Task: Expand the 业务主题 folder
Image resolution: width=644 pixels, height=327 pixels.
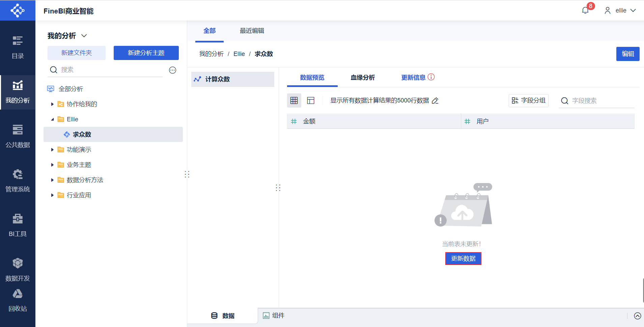Action: point(52,165)
